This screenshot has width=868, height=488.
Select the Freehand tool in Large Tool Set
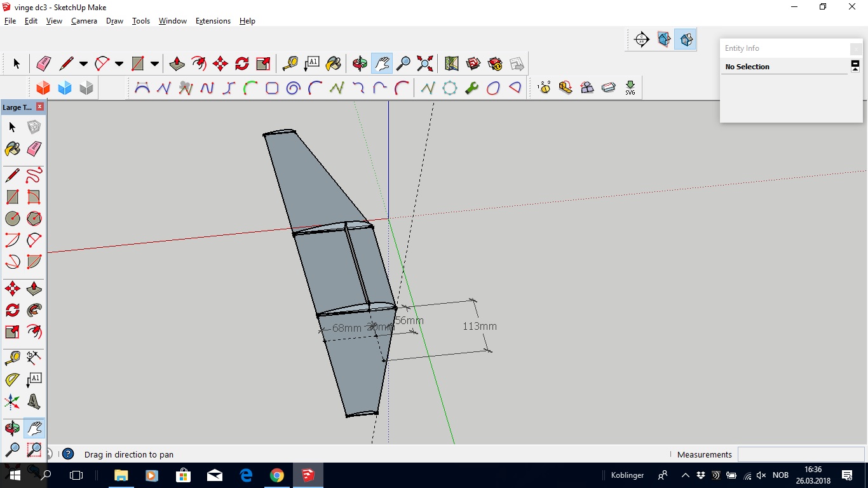(x=34, y=175)
